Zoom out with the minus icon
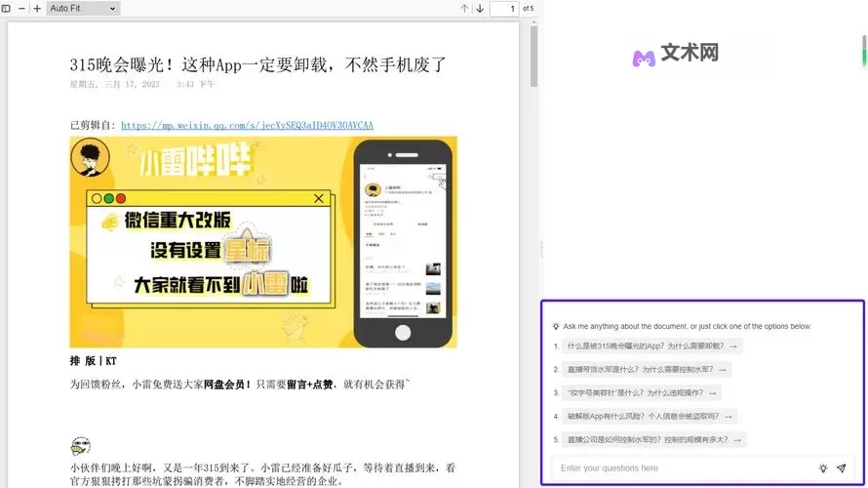The width and height of the screenshot is (868, 488). pyautogui.click(x=21, y=9)
